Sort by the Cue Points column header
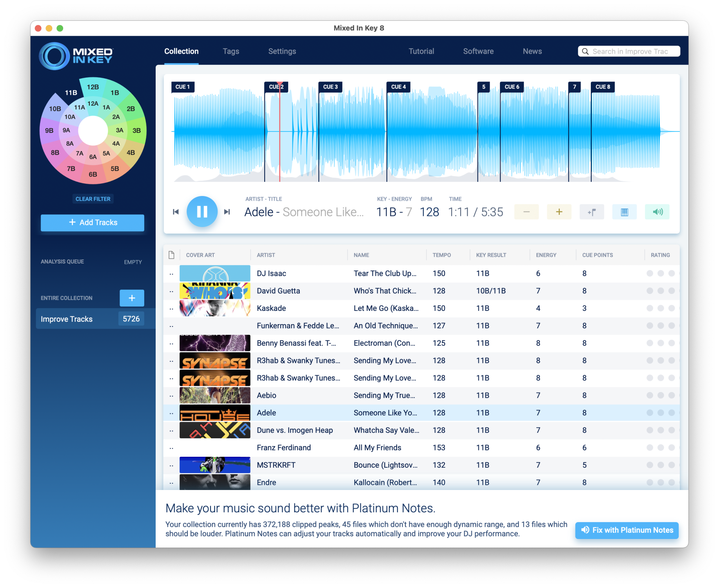The image size is (719, 588). click(597, 255)
